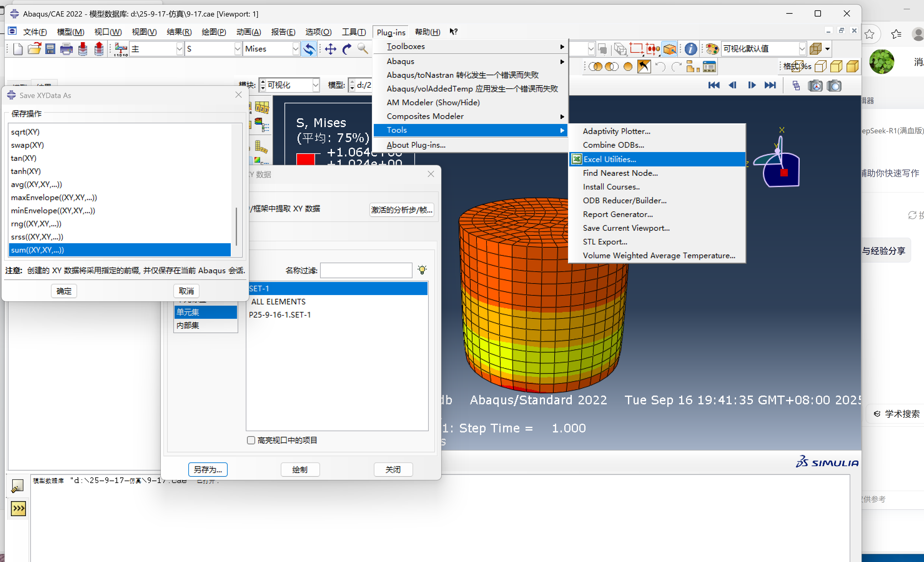Open the color palette icon
The image size is (924, 562).
712,49
